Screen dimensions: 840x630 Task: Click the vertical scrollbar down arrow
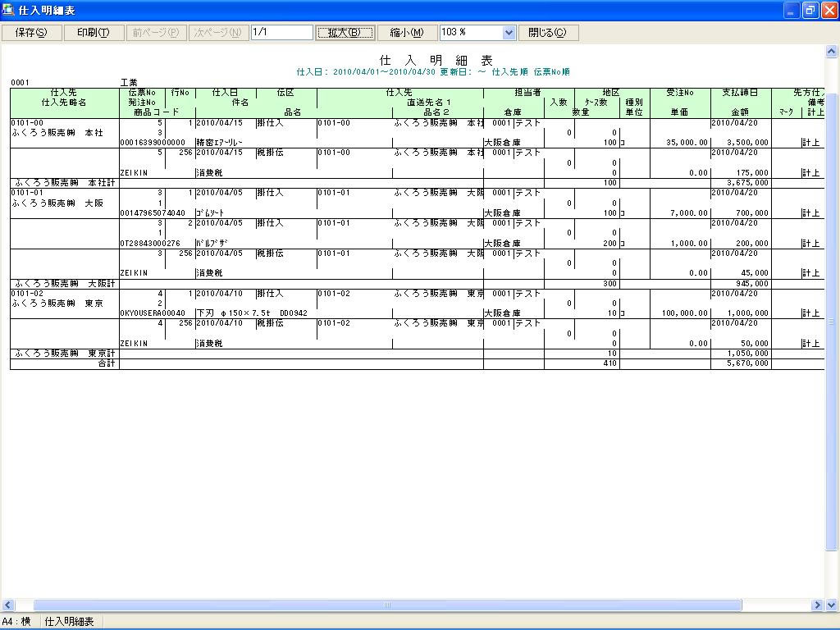pyautogui.click(x=832, y=605)
